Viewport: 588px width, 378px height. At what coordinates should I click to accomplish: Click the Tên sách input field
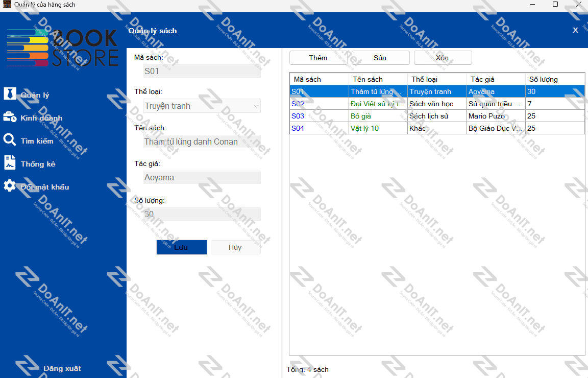click(x=202, y=141)
